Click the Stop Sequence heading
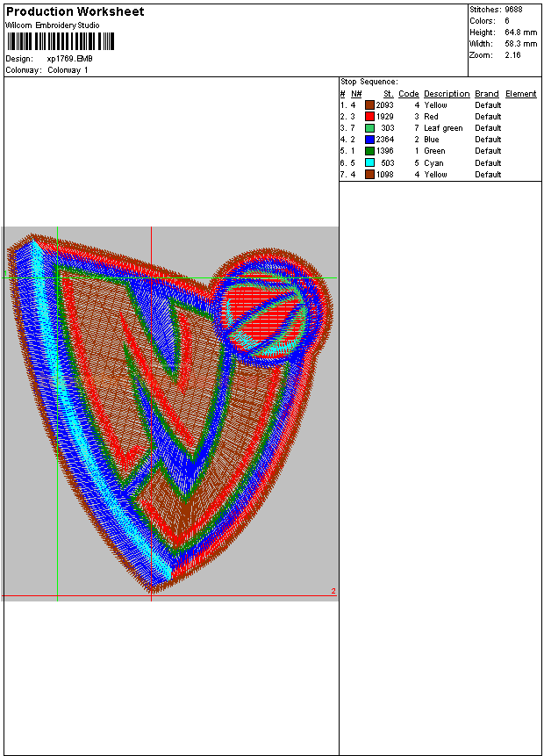Viewport: 544px width, 756px height. pos(369,82)
